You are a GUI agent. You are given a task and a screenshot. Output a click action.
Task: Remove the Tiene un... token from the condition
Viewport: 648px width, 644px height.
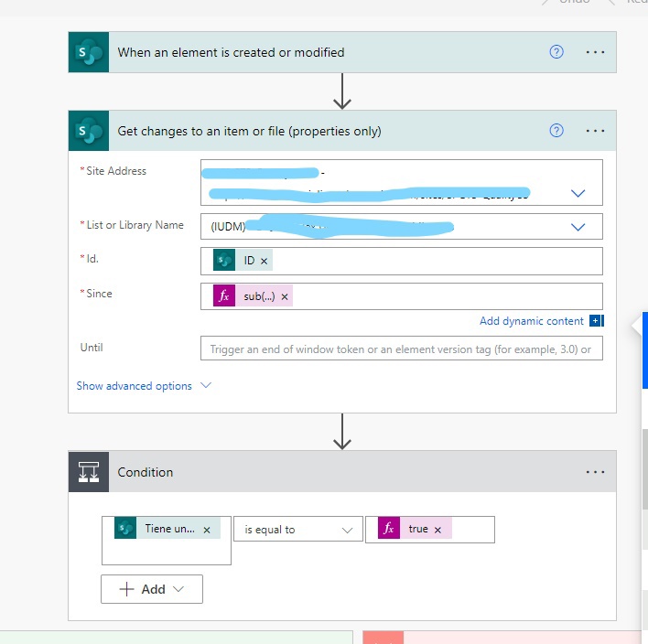pos(207,530)
